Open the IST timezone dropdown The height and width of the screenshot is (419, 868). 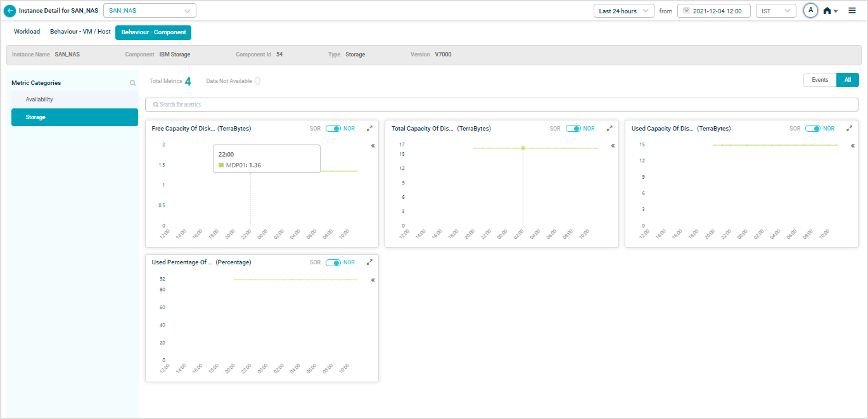(775, 11)
